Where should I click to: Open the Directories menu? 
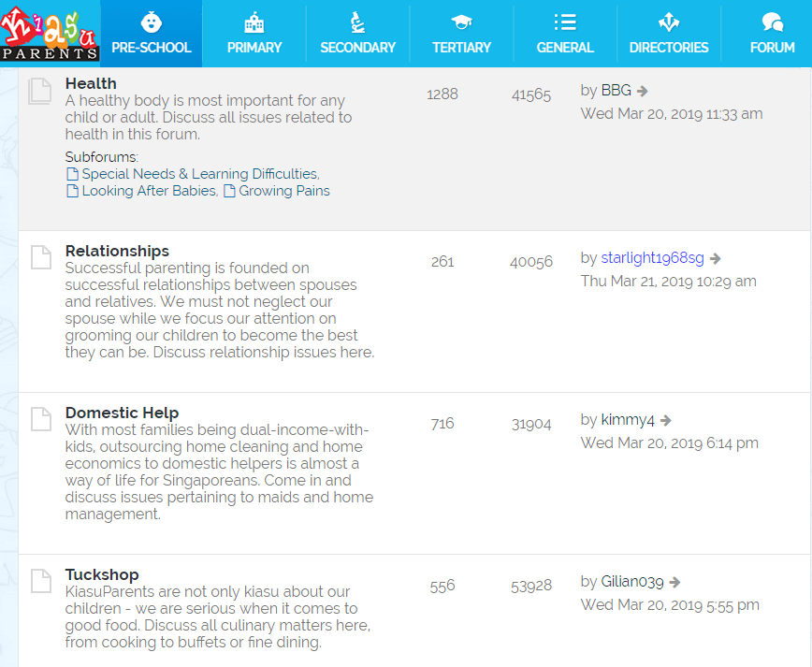coord(668,34)
